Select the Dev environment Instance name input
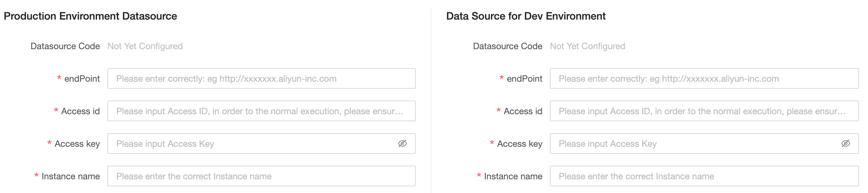 [x=704, y=176]
